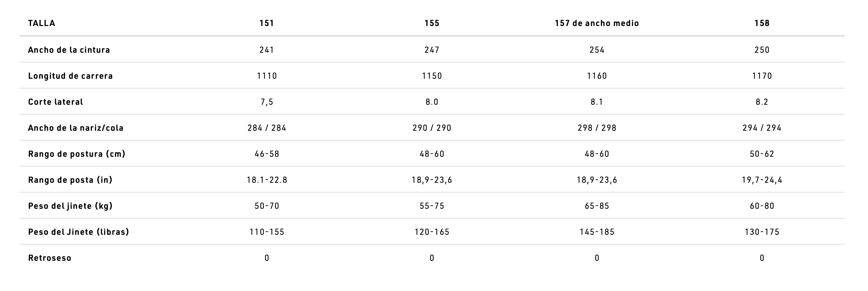
Task: Click the Retroseso row label
Action: [x=50, y=258]
